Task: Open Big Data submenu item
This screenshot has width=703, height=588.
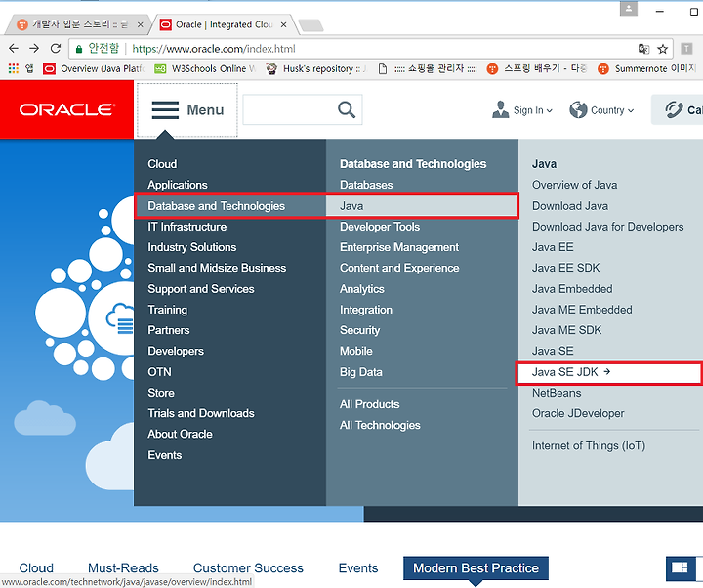Action: (361, 372)
